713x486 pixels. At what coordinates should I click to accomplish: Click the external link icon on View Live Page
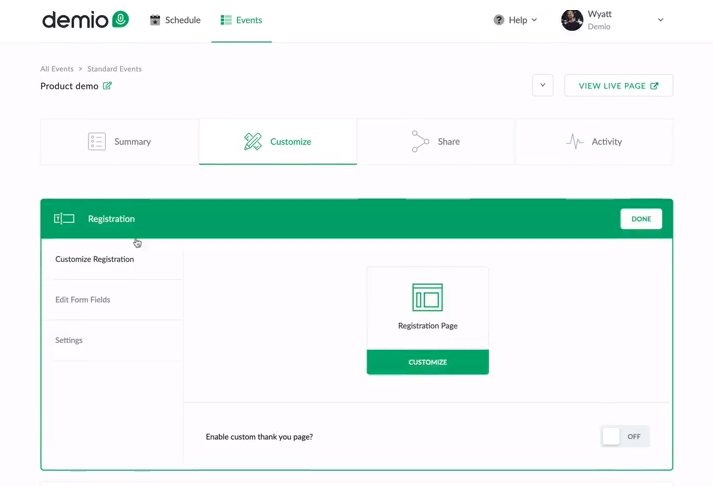pos(654,86)
